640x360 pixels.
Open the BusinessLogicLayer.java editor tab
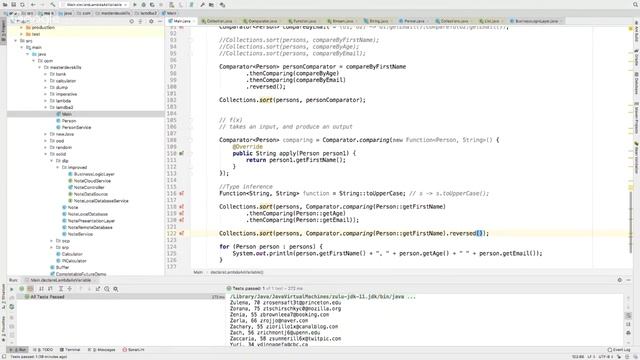coord(536,21)
